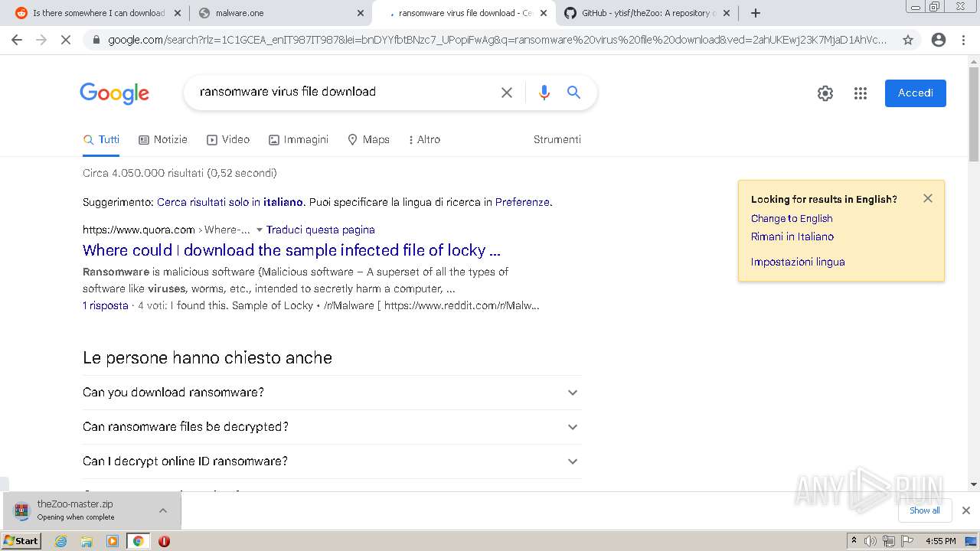Screen dimensions: 980x551
Task: Open the Windows Start menu
Action: pyautogui.click(x=21, y=541)
